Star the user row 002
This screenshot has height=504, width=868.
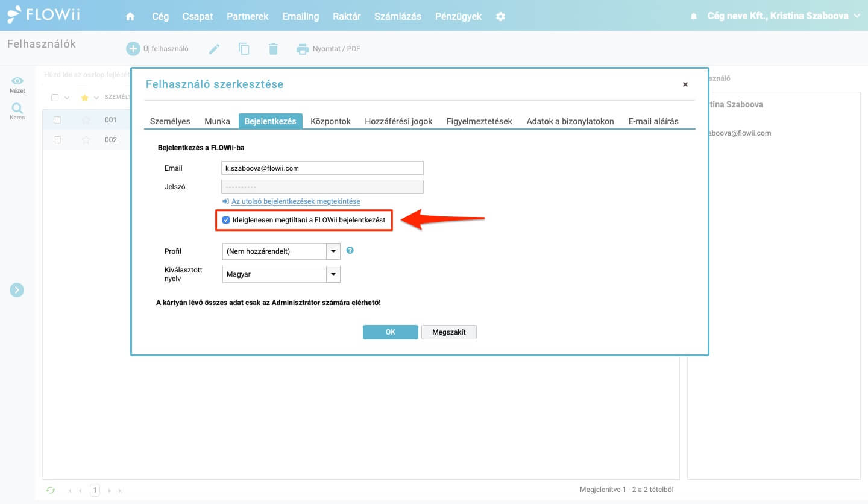click(x=86, y=140)
